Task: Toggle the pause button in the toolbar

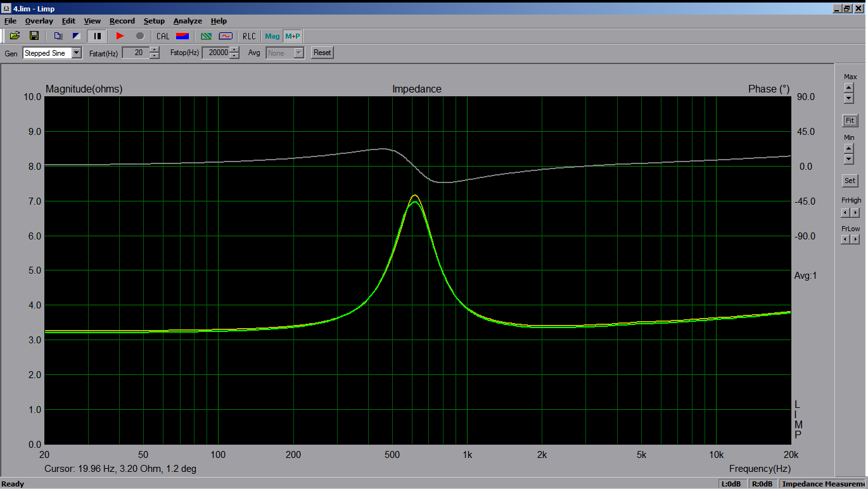Action: tap(97, 36)
